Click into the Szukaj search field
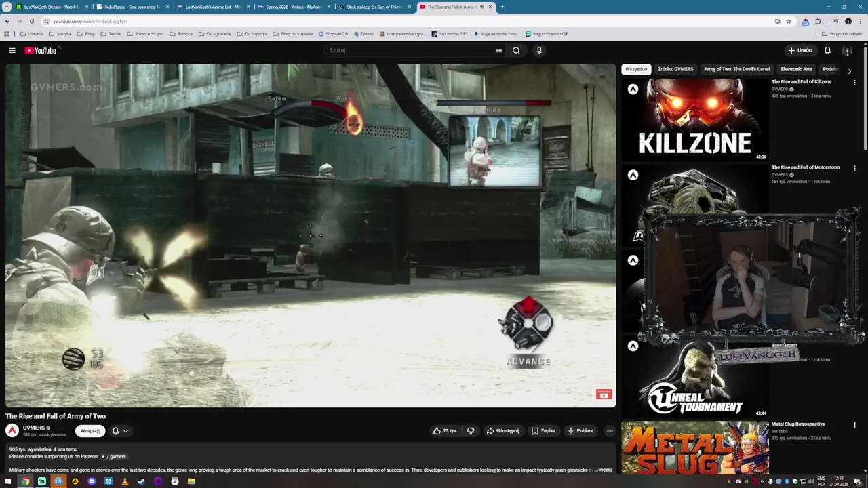 [410, 50]
